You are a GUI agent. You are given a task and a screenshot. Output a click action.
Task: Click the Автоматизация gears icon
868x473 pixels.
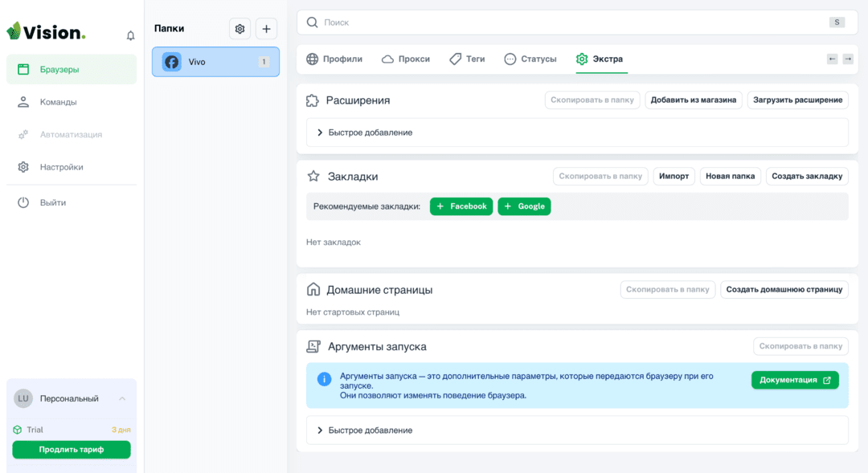(23, 134)
